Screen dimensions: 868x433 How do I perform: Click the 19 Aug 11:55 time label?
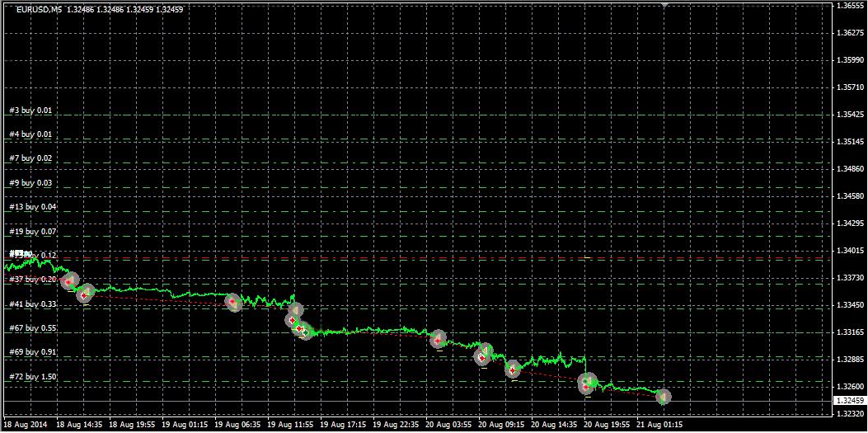coord(290,425)
